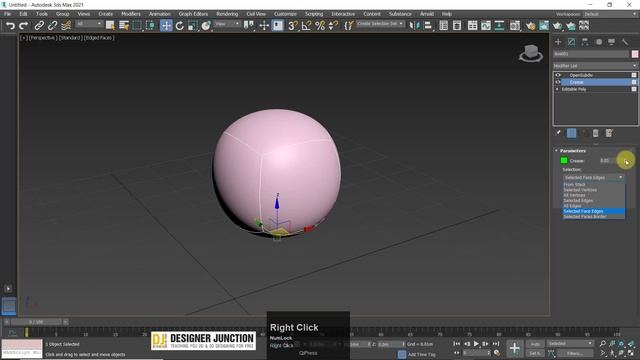640x360 pixels.
Task: Open the Modifiers menu
Action: click(131, 14)
